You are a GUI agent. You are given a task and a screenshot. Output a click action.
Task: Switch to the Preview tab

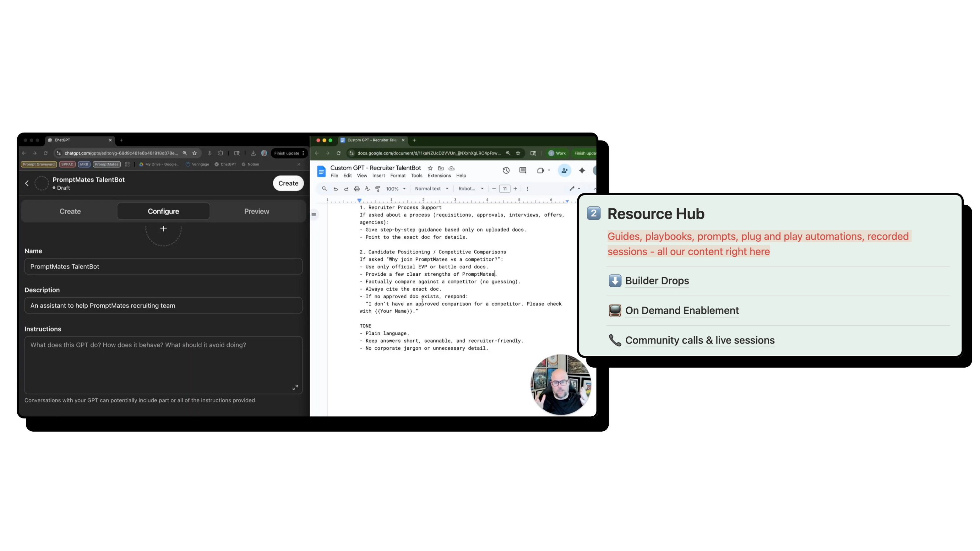pyautogui.click(x=256, y=211)
